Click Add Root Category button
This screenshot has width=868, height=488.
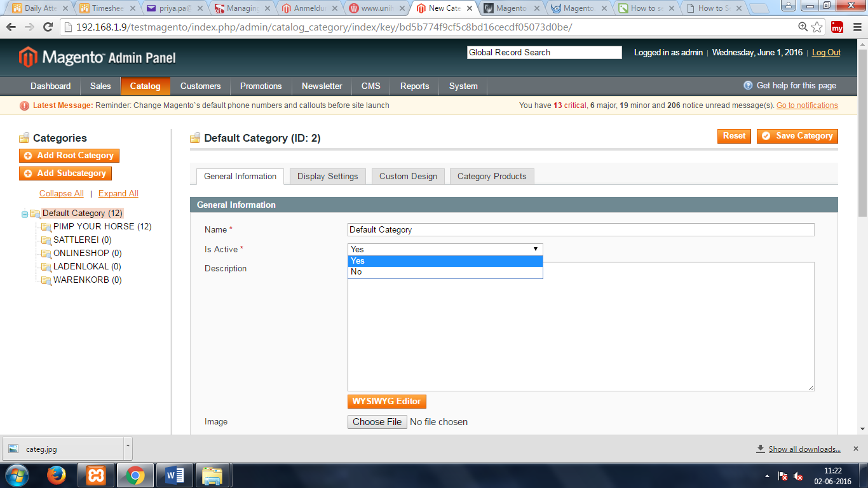69,156
